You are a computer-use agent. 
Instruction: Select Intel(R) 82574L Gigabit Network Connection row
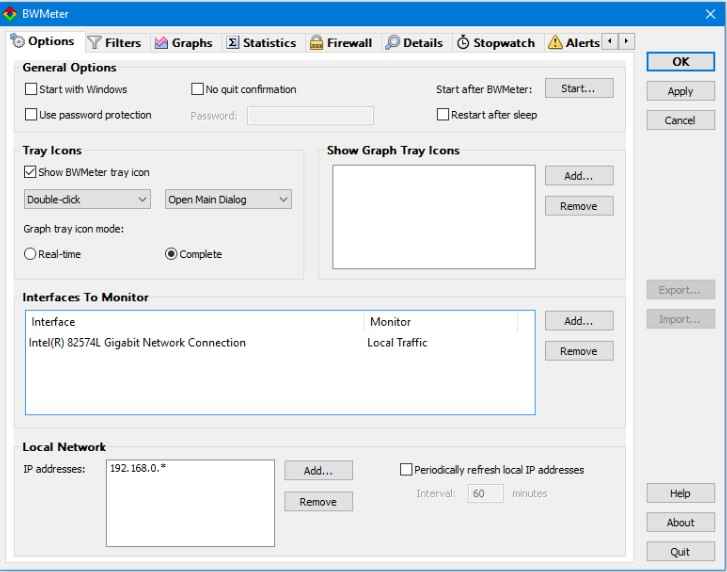click(x=138, y=343)
